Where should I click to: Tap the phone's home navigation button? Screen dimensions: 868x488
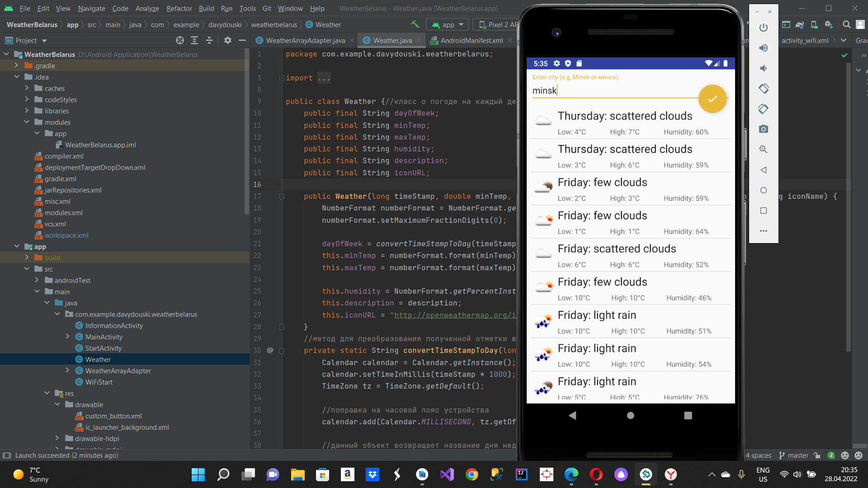[631, 415]
